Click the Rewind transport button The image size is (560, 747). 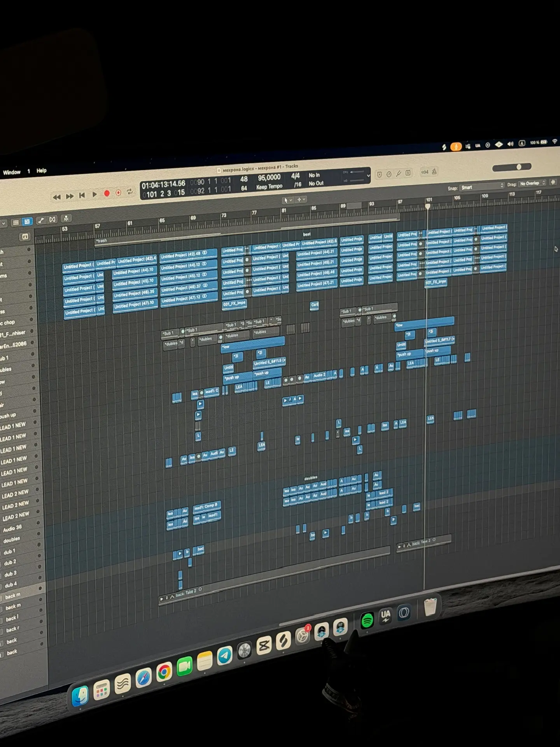click(x=57, y=197)
